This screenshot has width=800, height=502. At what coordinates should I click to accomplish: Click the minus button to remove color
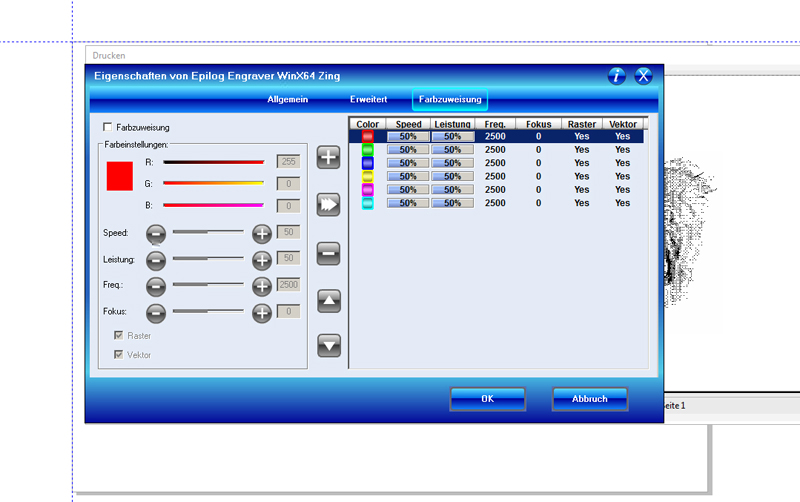point(329,254)
